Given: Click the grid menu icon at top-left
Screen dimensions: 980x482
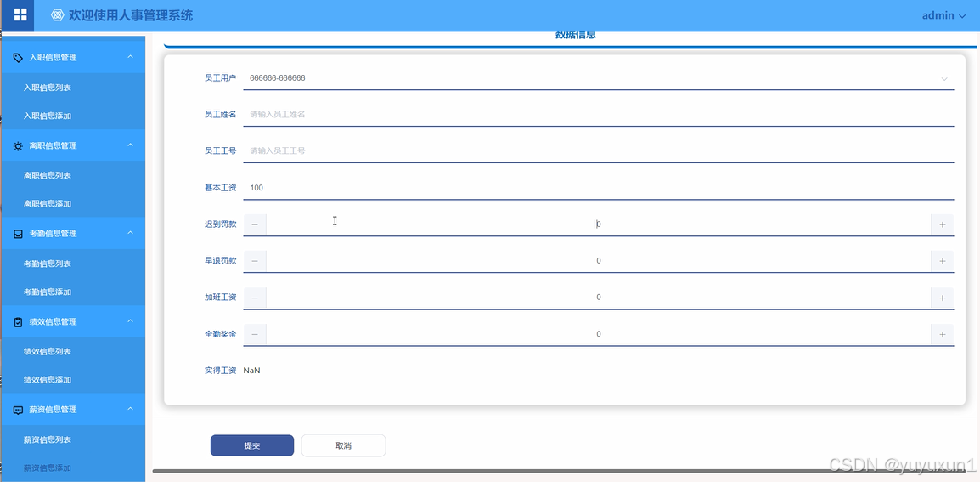Looking at the screenshot, I should click(x=20, y=15).
